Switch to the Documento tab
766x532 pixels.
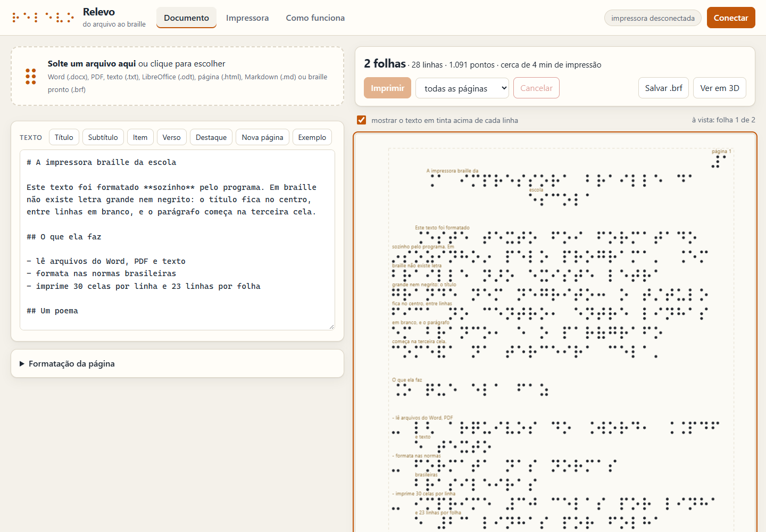tap(186, 18)
